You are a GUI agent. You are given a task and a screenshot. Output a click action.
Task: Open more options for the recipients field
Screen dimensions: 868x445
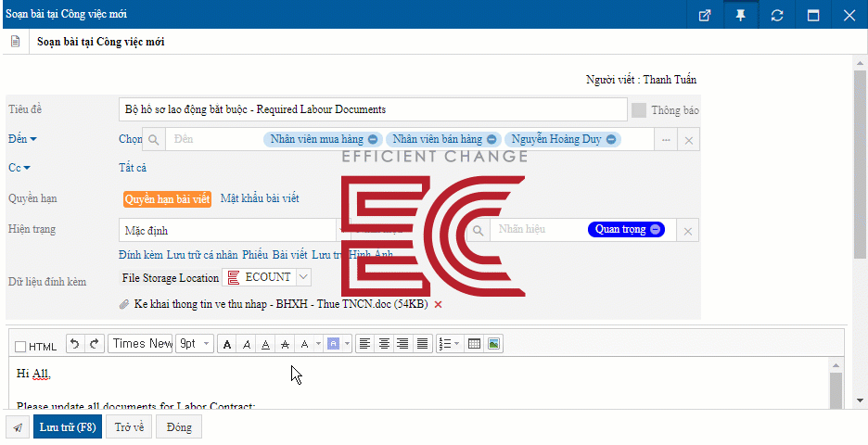(x=666, y=140)
